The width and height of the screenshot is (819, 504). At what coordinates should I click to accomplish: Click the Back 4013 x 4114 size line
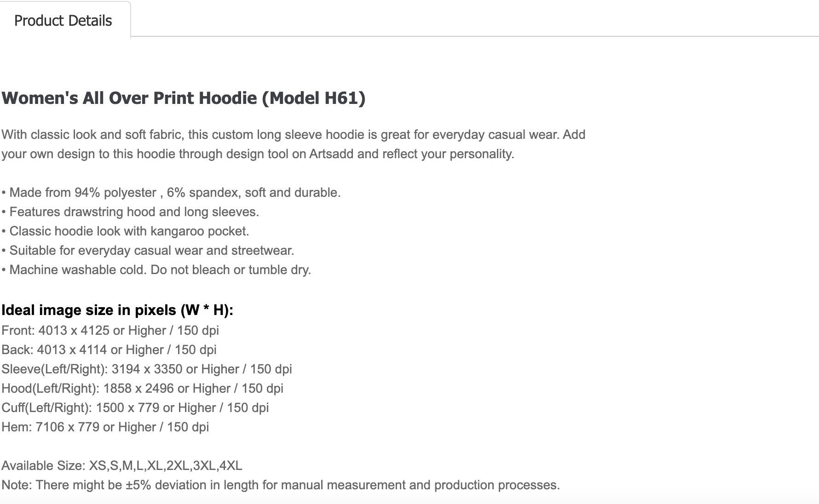click(x=109, y=350)
